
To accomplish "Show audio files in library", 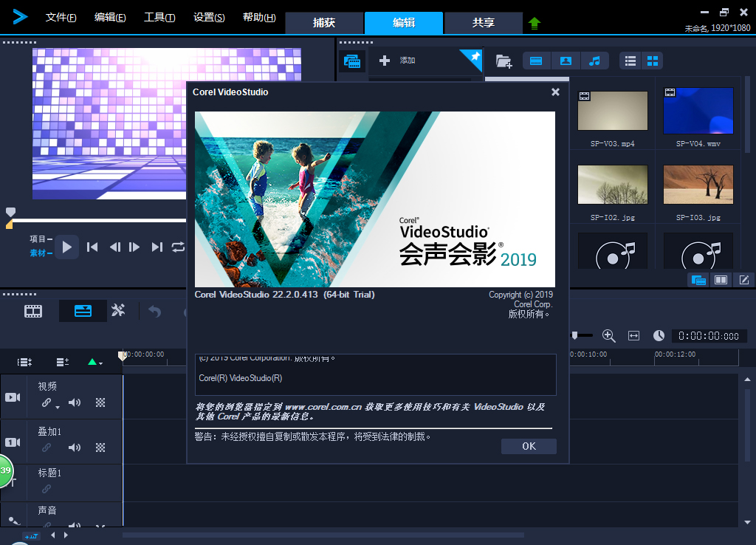I will (x=594, y=61).
